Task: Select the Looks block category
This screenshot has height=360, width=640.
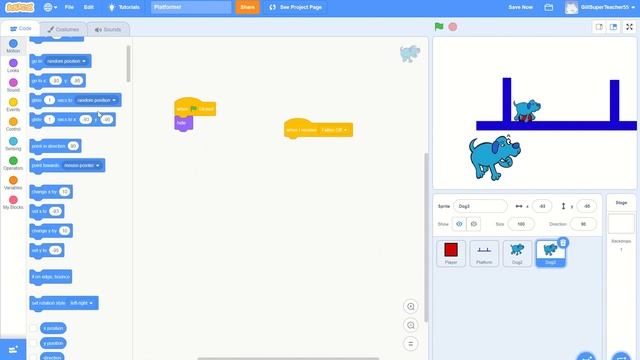Action: 13,65
